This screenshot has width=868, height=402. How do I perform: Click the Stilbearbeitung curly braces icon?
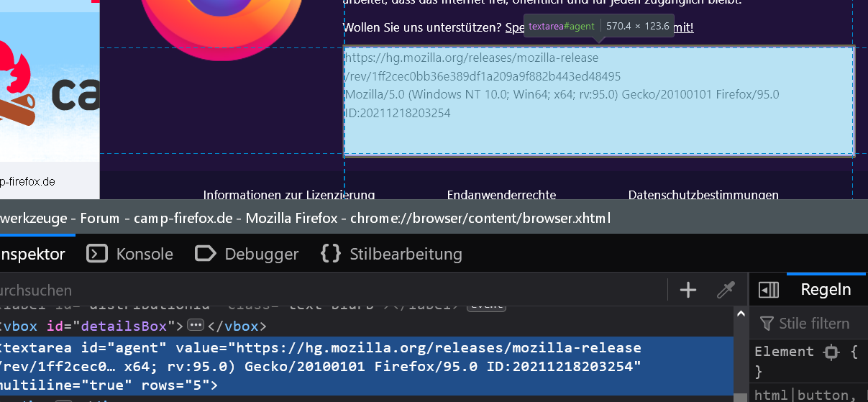tap(331, 254)
